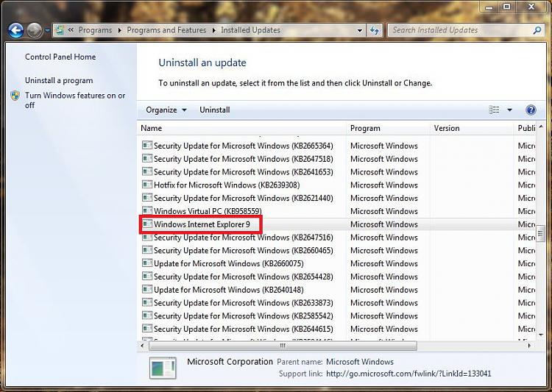The width and height of the screenshot is (552, 392).
Task: Click the Uninstall toolbar button
Action: click(215, 110)
